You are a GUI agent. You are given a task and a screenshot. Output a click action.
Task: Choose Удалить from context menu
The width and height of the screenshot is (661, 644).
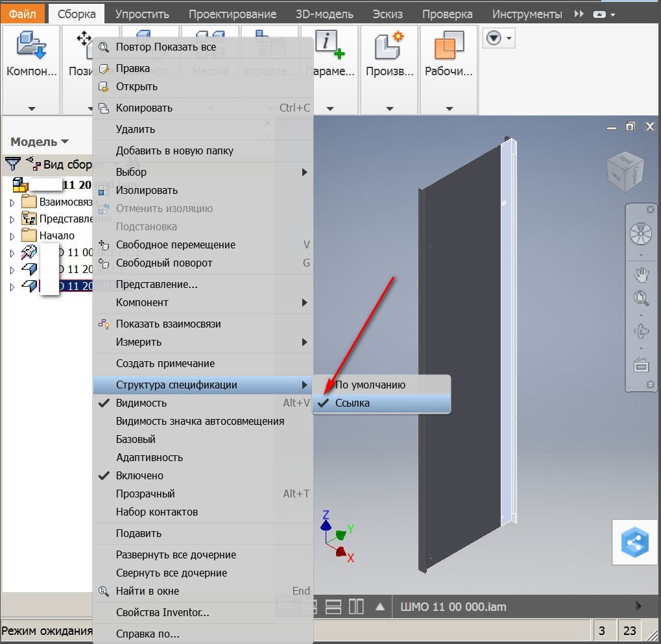[x=203, y=130]
